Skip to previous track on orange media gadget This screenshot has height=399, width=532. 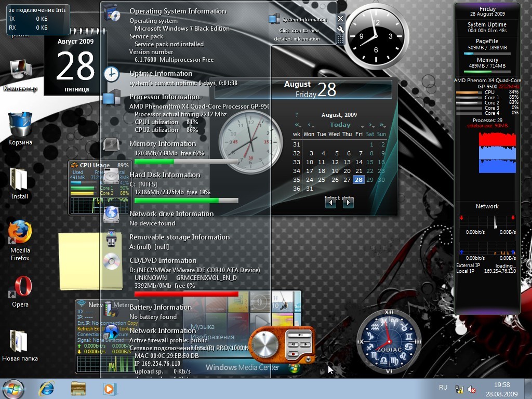(293, 344)
